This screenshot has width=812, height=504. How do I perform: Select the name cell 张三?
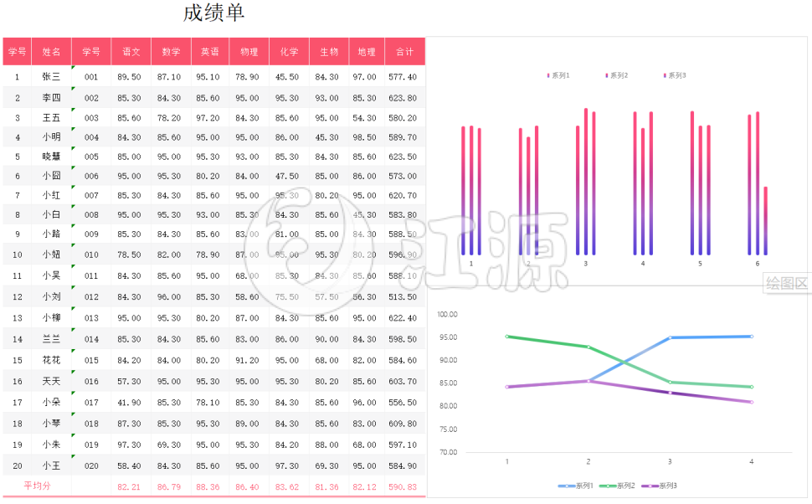click(51, 77)
